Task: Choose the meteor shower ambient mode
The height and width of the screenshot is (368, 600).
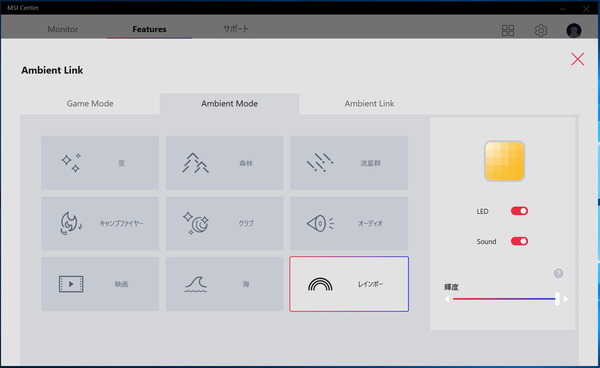Action: (349, 163)
